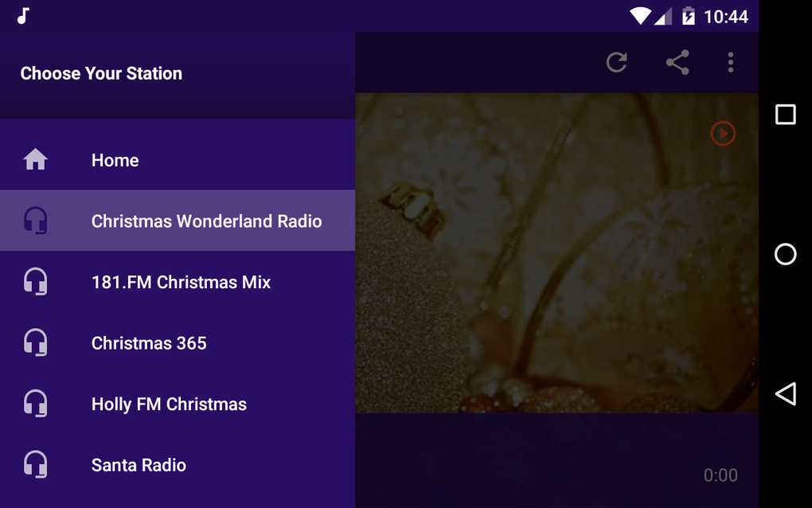The height and width of the screenshot is (508, 812).
Task: Click headphones icon beside Holly FM Christmas
Action: click(35, 404)
